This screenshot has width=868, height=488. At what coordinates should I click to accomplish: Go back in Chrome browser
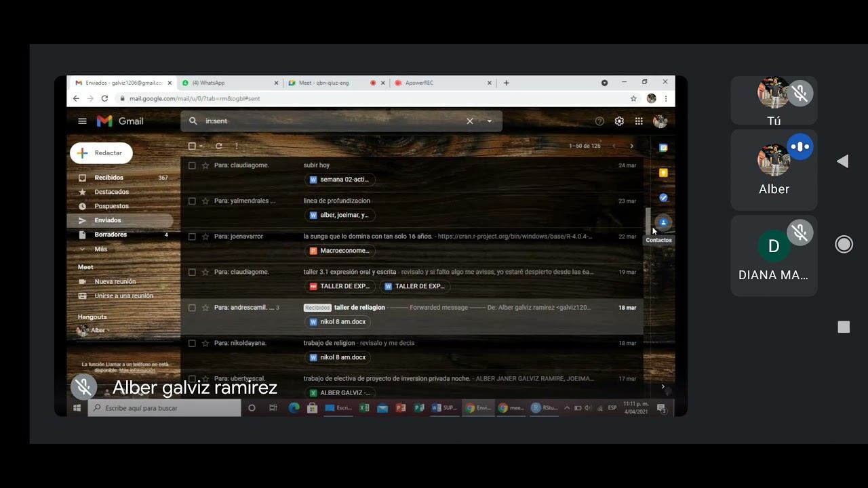click(76, 98)
